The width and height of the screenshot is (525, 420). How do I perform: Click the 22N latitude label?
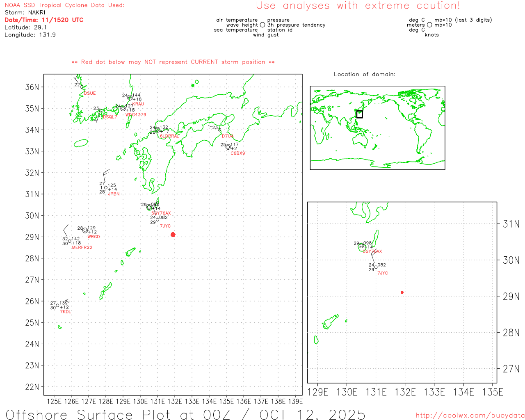coord(32,387)
